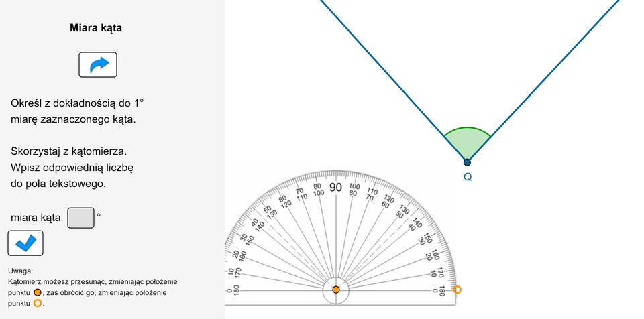Image resolution: width=644 pixels, height=319 pixels.
Task: Click the 'Skorzystaj z kątomierza.' instruction line
Action: [x=68, y=151]
